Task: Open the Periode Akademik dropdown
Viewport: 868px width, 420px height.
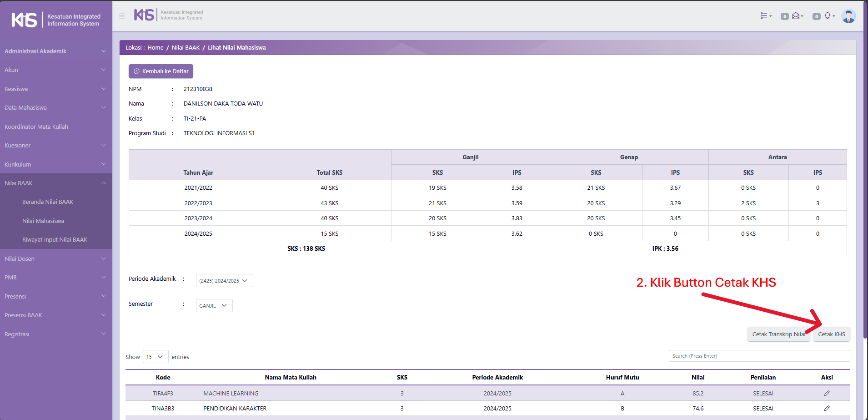Action: click(x=224, y=281)
